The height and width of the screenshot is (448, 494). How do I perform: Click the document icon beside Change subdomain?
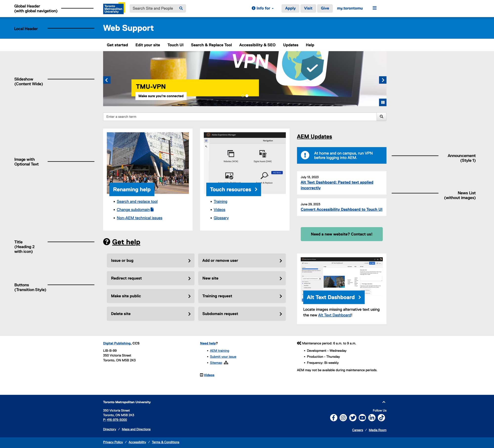point(152,209)
